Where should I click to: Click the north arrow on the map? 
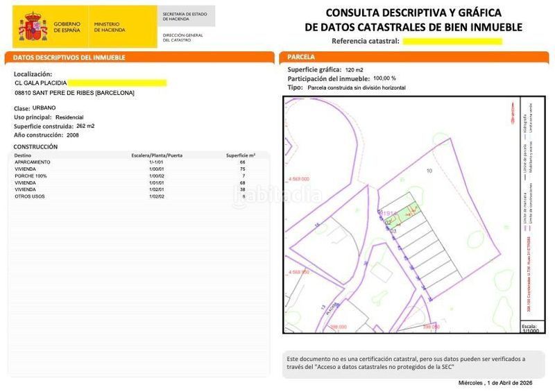click(x=513, y=113)
